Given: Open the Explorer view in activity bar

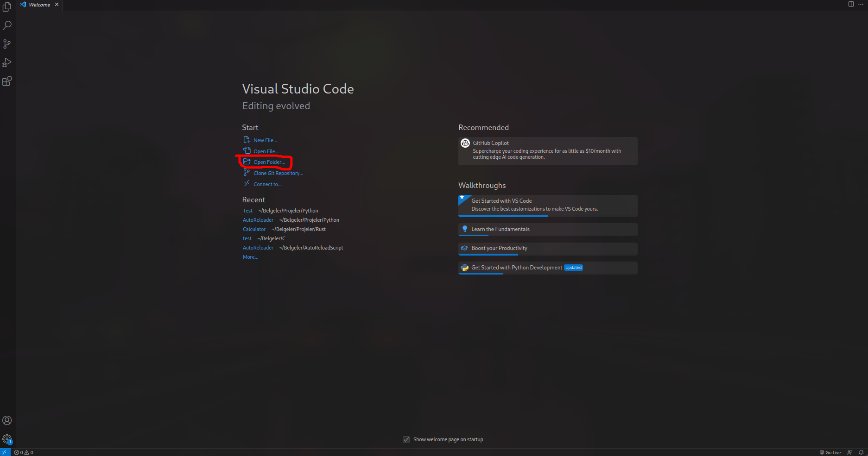Looking at the screenshot, I should [7, 7].
